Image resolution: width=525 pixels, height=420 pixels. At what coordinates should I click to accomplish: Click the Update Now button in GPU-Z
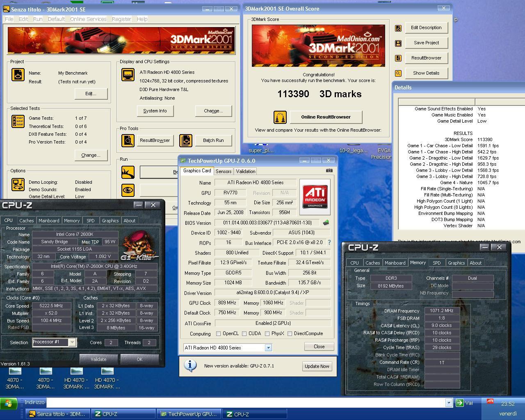(x=317, y=366)
